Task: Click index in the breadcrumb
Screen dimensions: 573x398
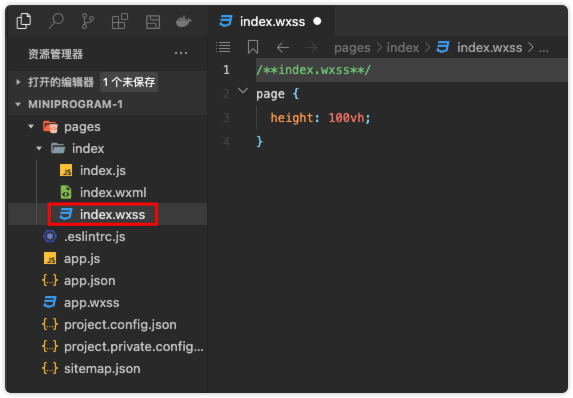Action: [x=403, y=48]
